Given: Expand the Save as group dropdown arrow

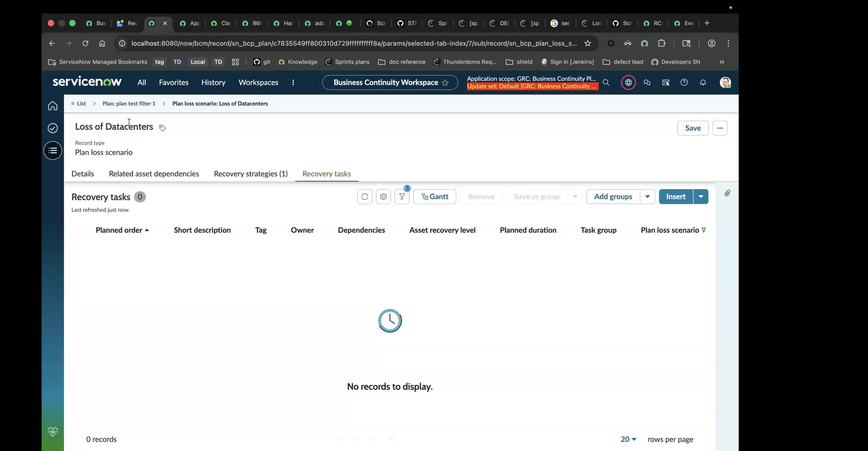Looking at the screenshot, I should pos(575,197).
